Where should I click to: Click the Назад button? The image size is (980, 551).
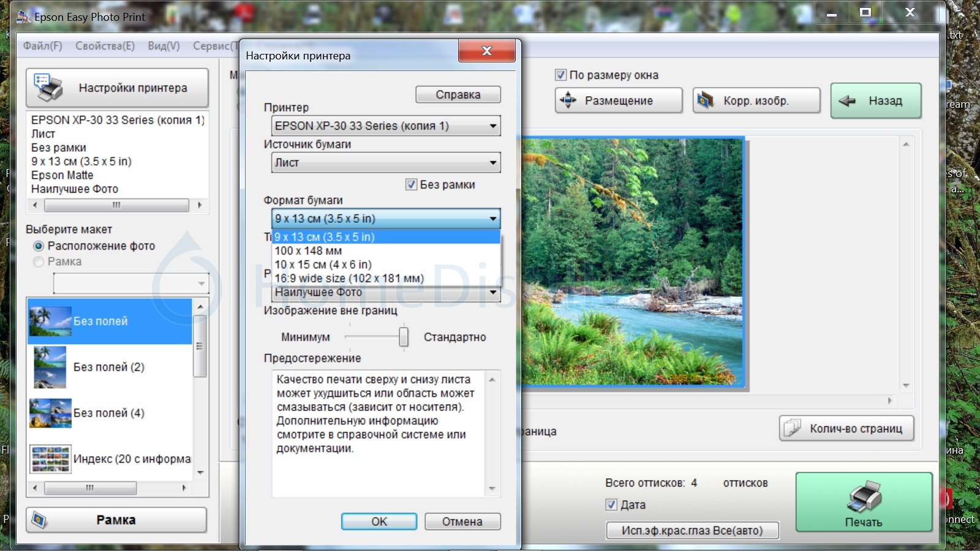876,100
